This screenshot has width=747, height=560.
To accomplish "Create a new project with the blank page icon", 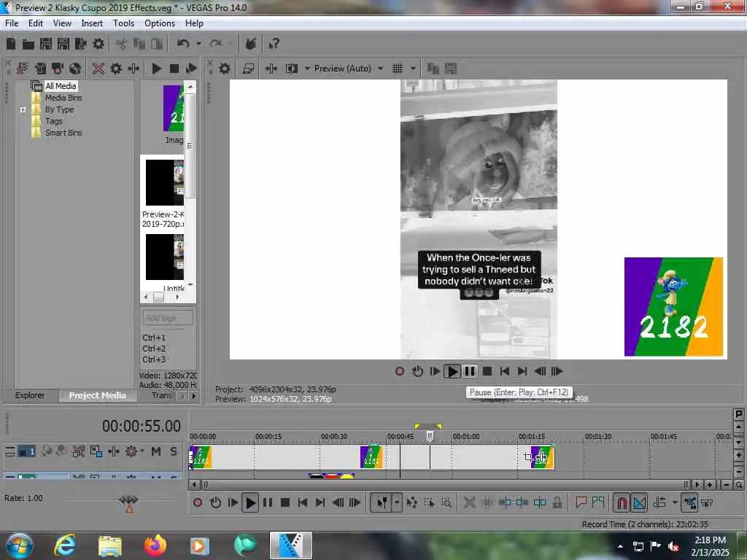I will coord(11,44).
